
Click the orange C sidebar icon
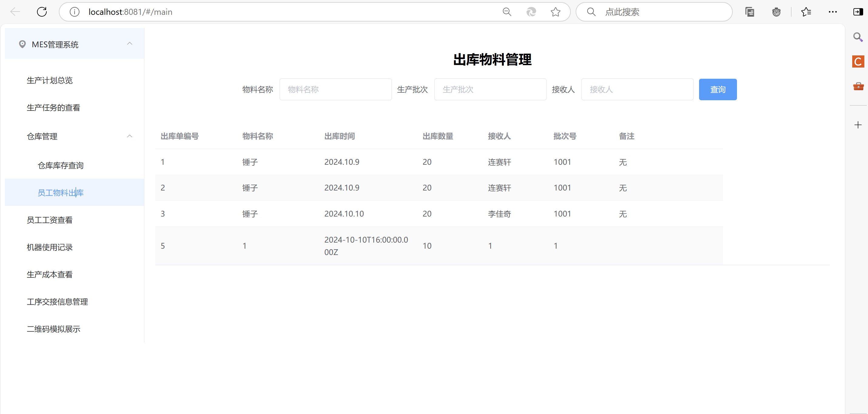[x=858, y=61]
